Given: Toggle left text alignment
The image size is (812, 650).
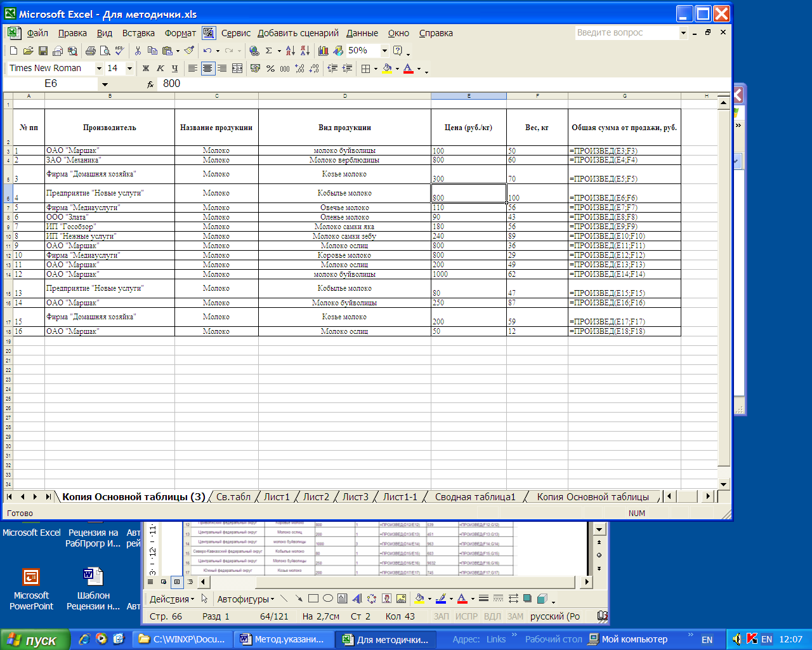Looking at the screenshot, I should pos(193,69).
